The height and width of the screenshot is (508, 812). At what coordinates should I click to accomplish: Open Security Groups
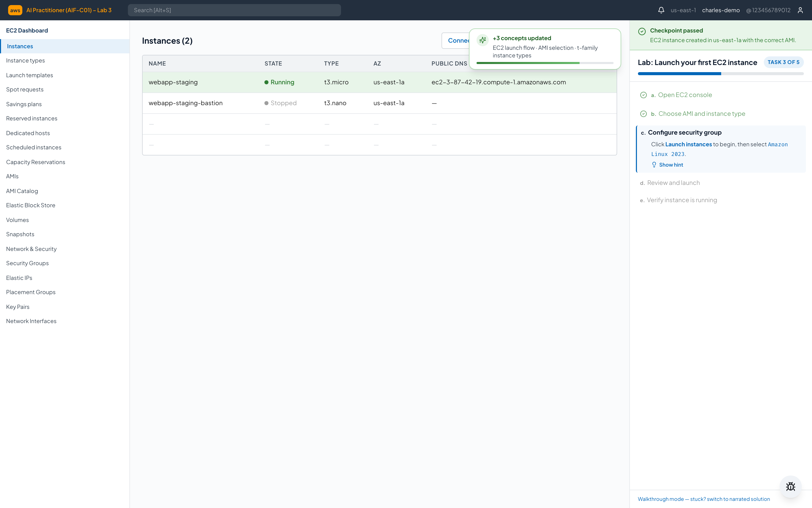pos(27,263)
